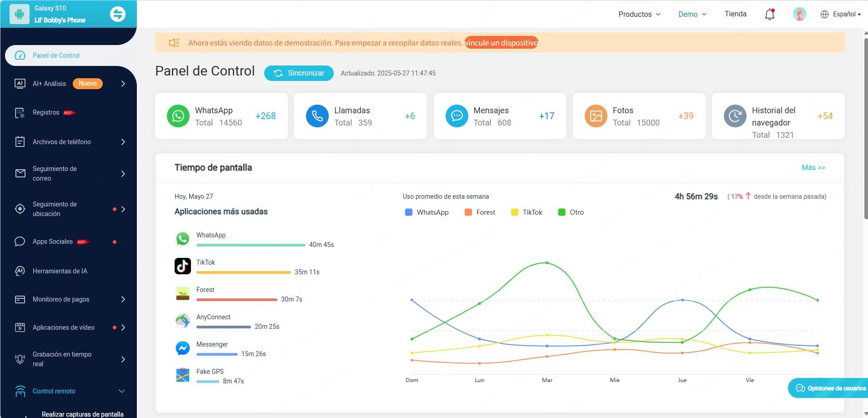Viewport: 868px width, 418px height.
Task: Click the Historial del navegador clock icon
Action: tap(735, 116)
